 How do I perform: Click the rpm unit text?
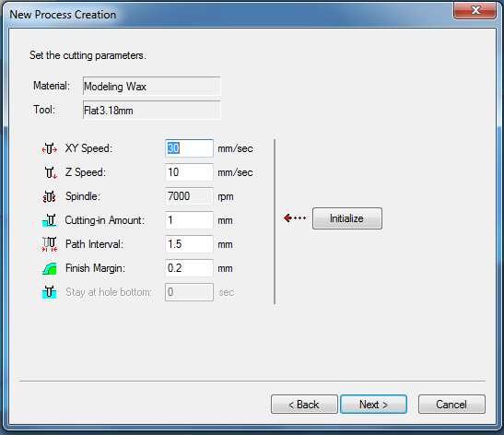tap(226, 196)
